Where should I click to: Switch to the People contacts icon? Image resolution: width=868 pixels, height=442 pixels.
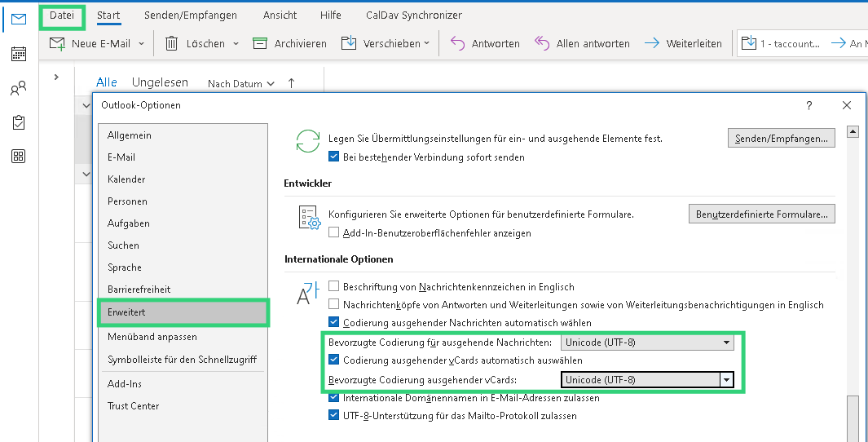point(18,89)
